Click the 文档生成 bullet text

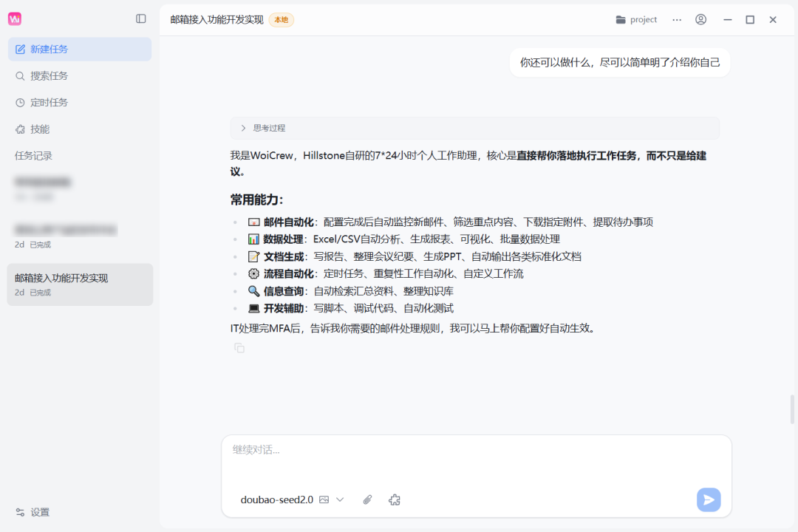[x=415, y=256]
